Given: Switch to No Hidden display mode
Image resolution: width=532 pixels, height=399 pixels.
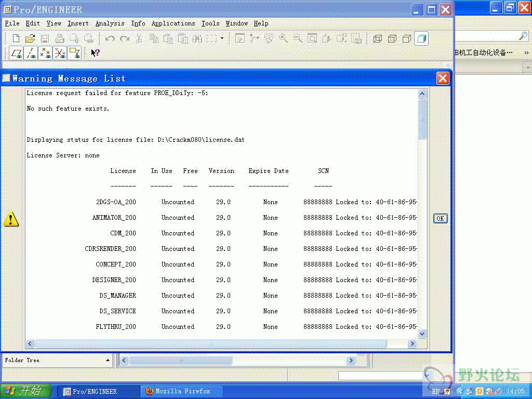Looking at the screenshot, I should click(x=407, y=38).
